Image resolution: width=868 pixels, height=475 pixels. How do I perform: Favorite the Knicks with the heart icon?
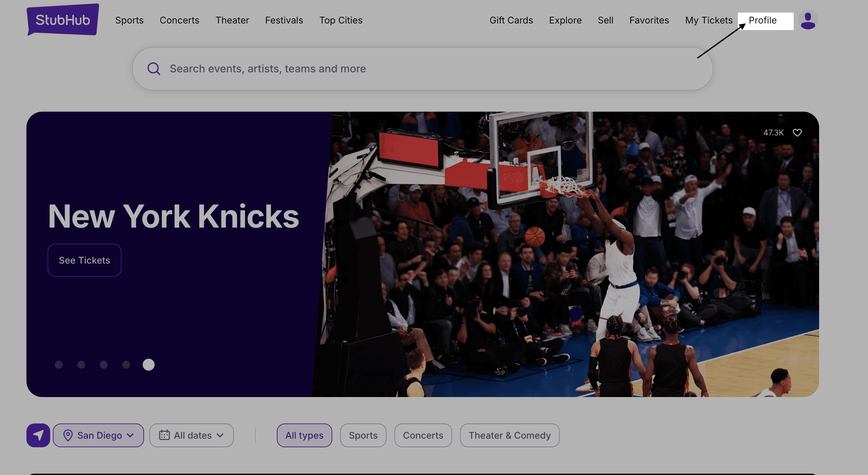click(x=797, y=133)
